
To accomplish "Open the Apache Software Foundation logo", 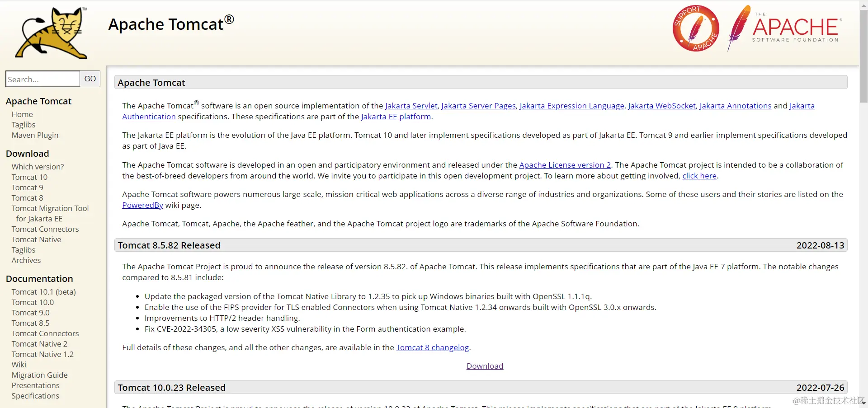I will (785, 28).
